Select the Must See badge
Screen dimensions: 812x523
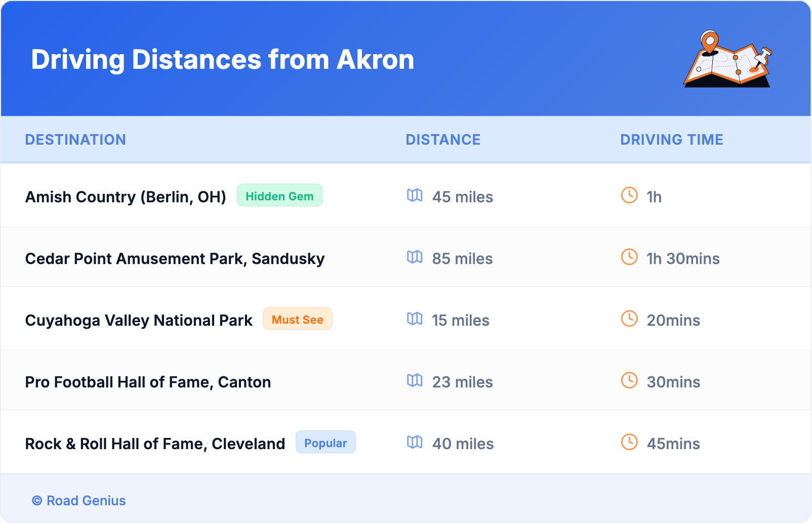pos(297,319)
